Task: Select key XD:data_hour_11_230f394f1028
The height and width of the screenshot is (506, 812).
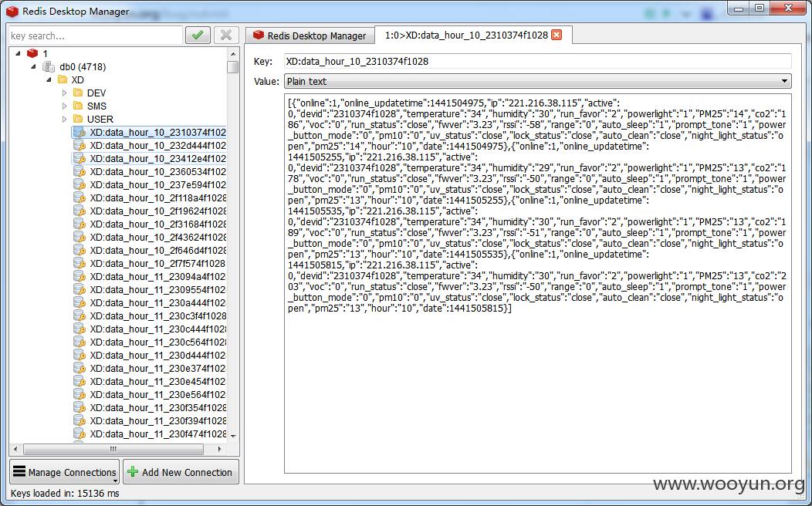Action: pyautogui.click(x=157, y=420)
